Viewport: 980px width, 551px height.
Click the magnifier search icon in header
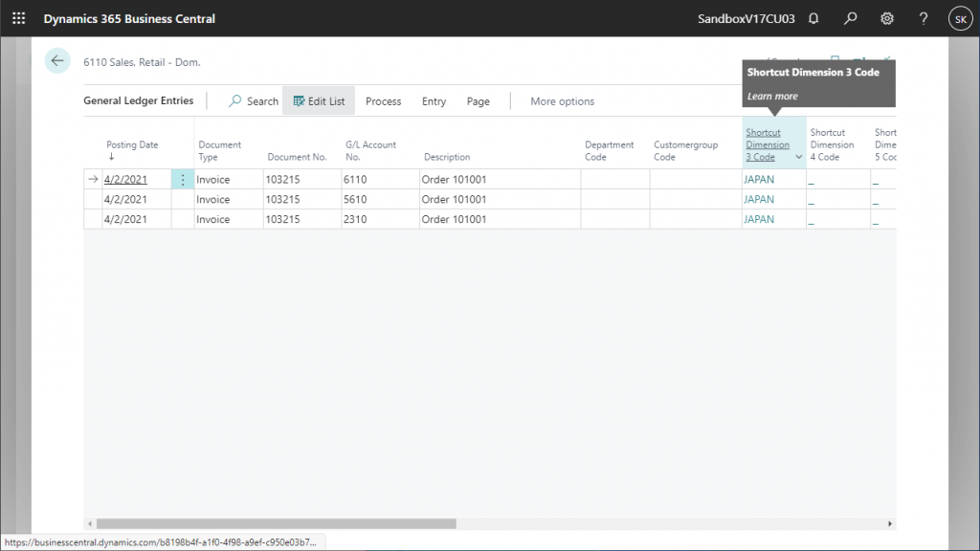850,19
